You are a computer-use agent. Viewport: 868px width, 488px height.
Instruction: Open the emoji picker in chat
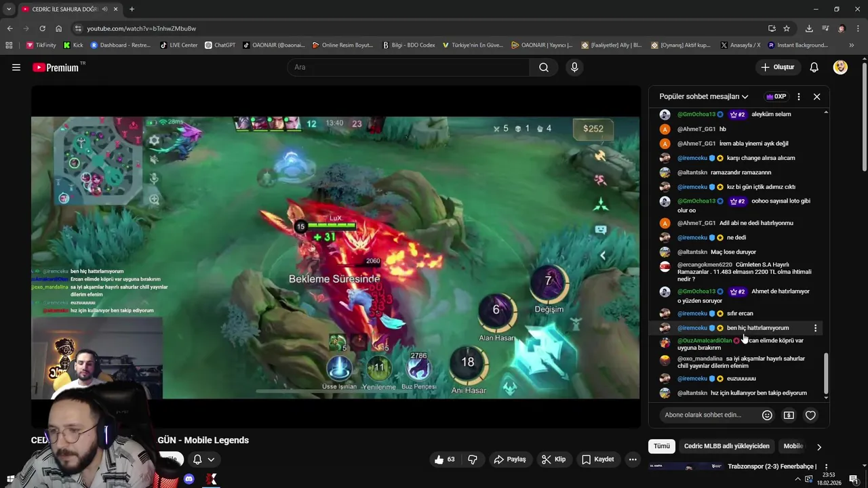pos(767,415)
